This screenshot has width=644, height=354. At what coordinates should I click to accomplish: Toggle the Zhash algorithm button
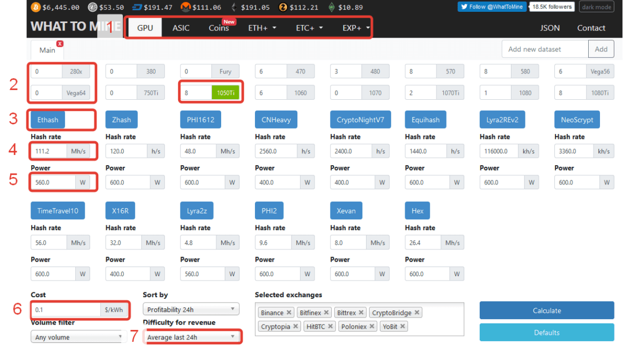122,120
